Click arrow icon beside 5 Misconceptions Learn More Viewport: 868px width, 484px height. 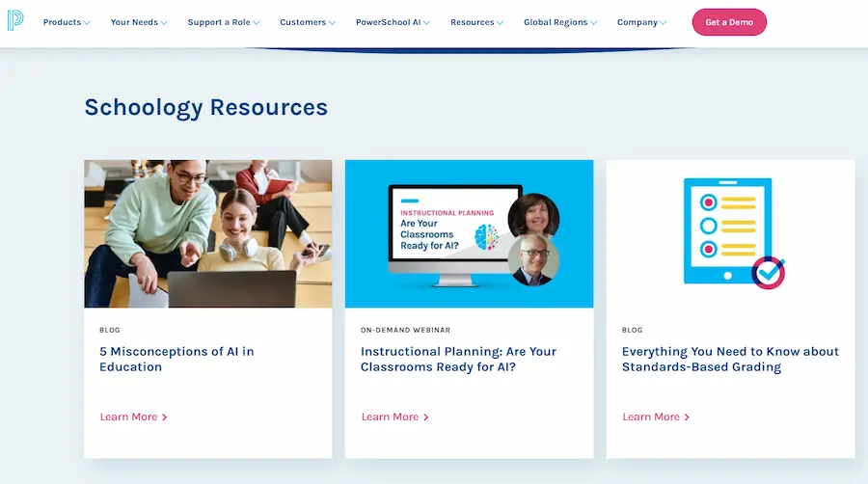tap(164, 417)
